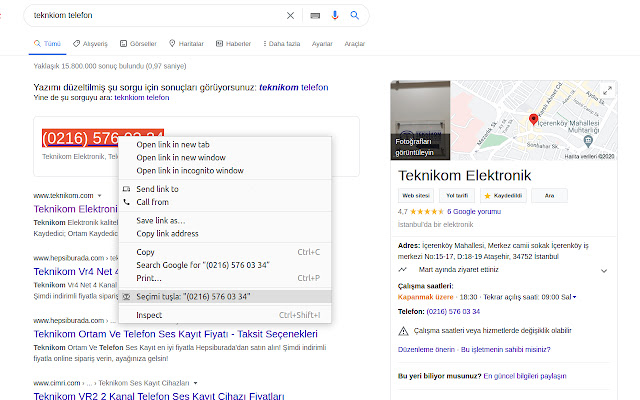Click the İçerenköy Mahallesi Muhtarlığı map marker
This screenshot has width=640, height=400.
coord(588,141)
